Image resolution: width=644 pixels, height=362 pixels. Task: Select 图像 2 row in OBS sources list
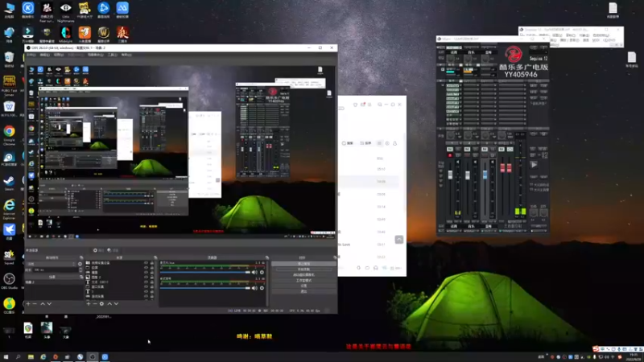117,278
